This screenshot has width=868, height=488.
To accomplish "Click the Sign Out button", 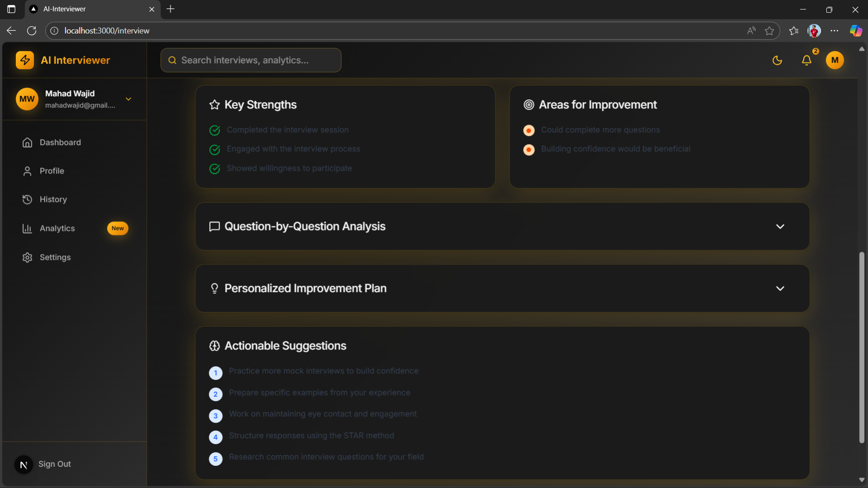I will (54, 464).
